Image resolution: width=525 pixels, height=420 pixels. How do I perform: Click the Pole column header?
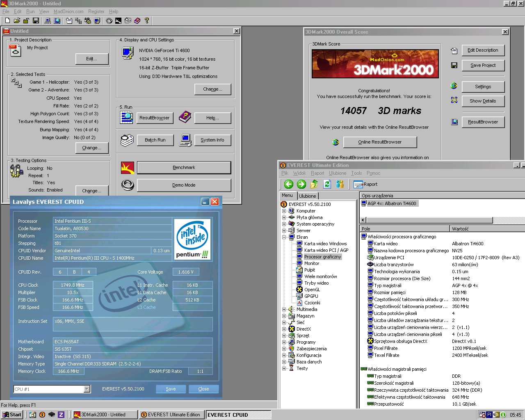point(405,229)
